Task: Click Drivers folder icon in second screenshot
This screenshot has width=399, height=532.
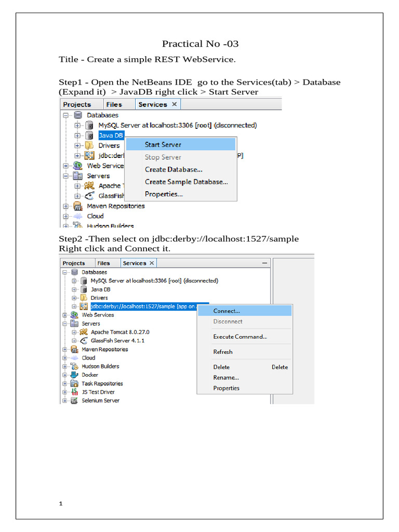Action: (x=84, y=298)
